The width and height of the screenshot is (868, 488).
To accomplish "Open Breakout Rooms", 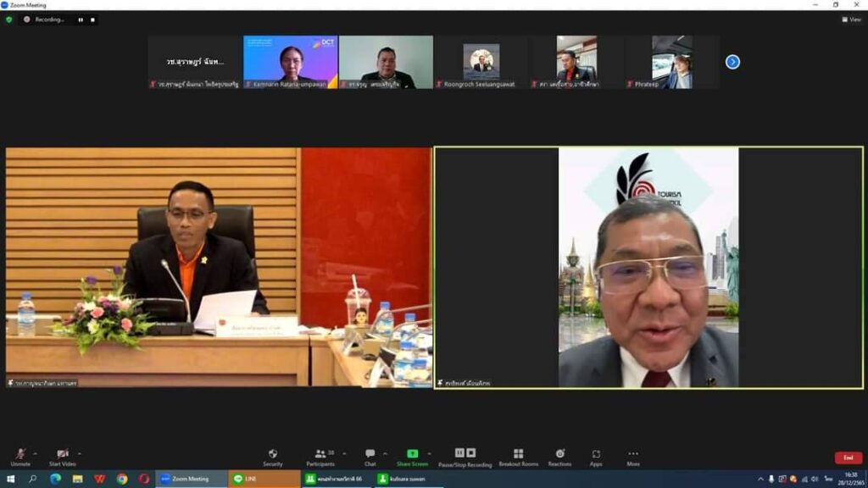I will click(x=518, y=455).
